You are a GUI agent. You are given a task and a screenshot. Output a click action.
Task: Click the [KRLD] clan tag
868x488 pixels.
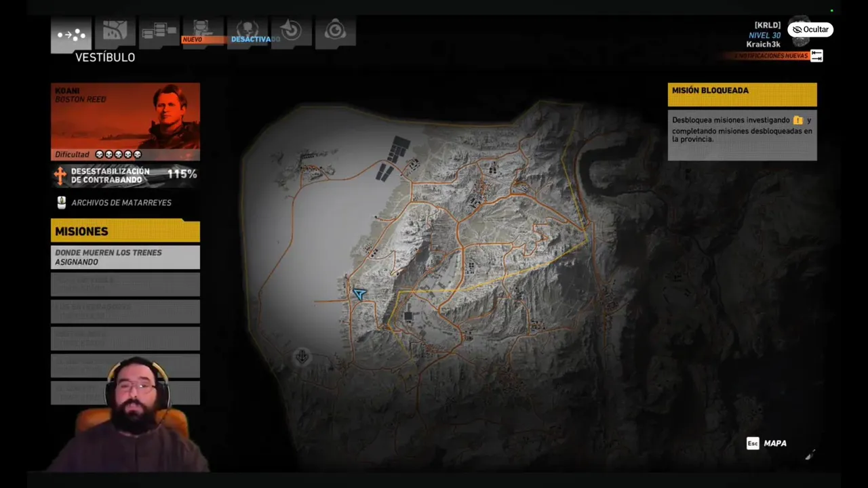768,26
